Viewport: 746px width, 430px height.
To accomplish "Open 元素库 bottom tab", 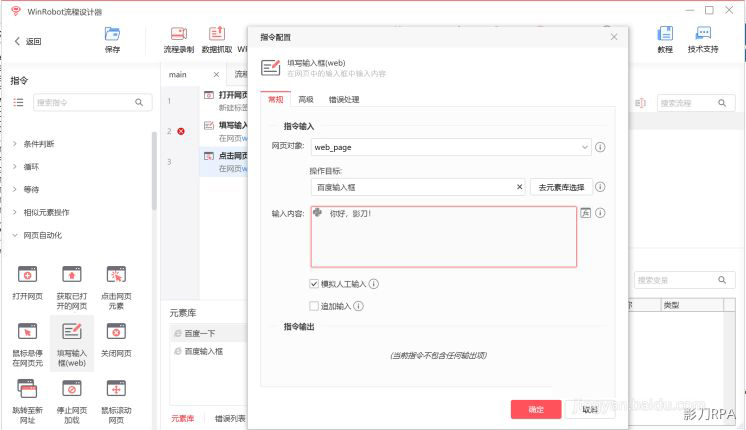I will click(x=183, y=419).
